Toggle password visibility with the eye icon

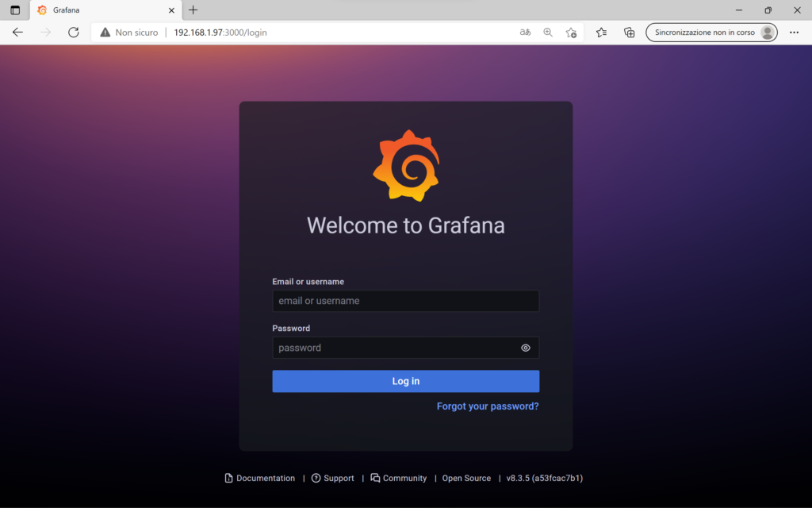[525, 348]
